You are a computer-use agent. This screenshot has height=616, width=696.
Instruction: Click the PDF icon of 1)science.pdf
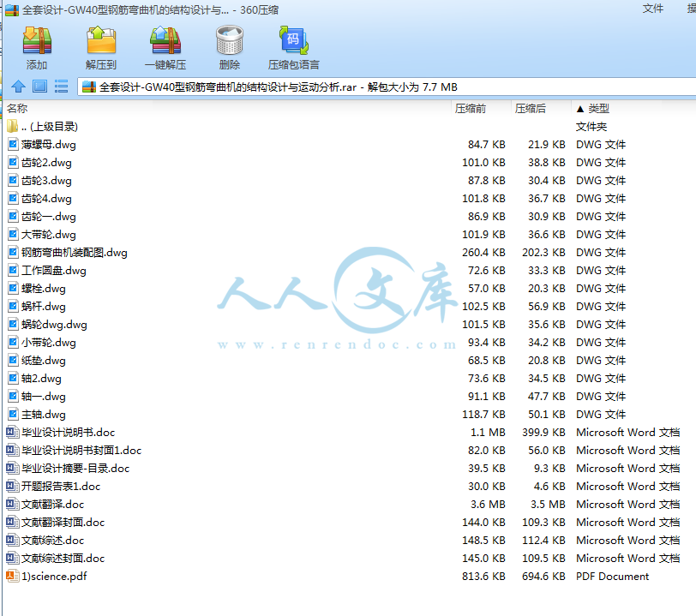[x=12, y=576]
